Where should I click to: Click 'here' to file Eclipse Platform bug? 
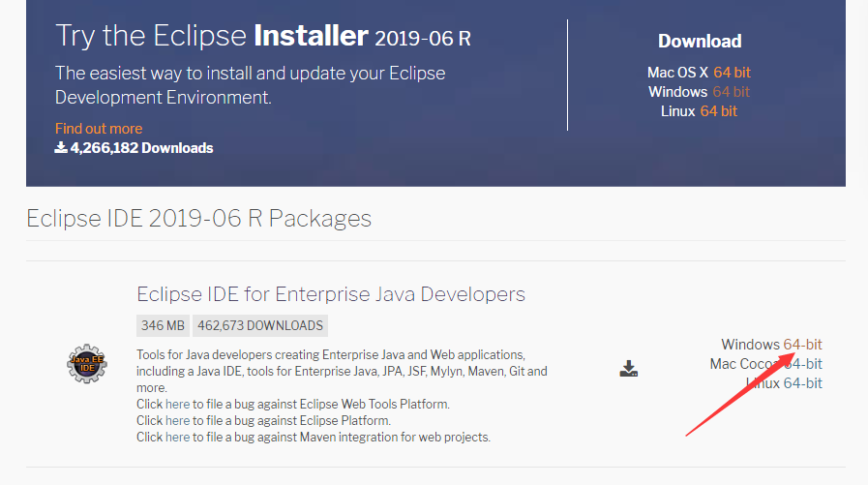tap(177, 420)
